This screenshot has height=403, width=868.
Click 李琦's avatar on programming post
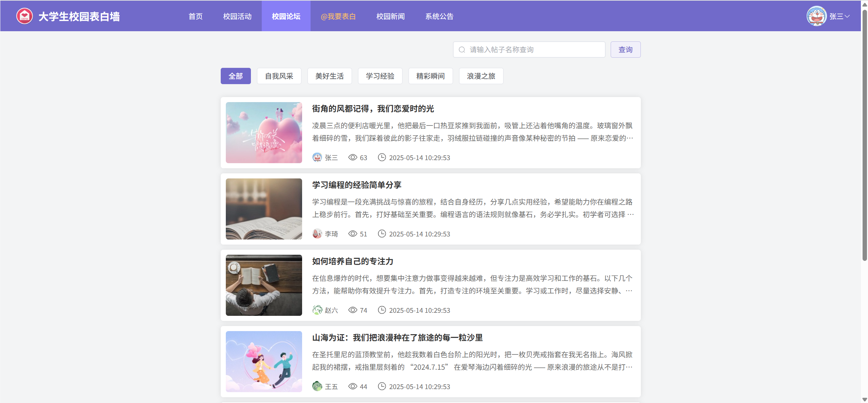(317, 234)
